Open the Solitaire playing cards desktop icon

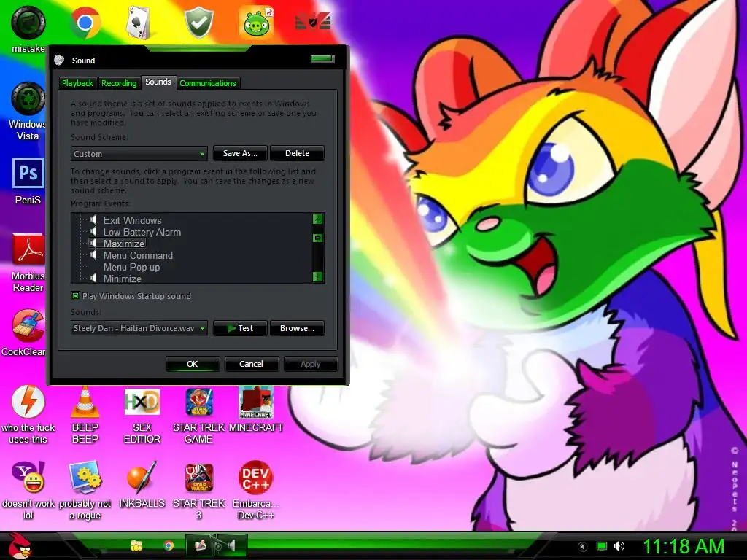pyautogui.click(x=139, y=23)
